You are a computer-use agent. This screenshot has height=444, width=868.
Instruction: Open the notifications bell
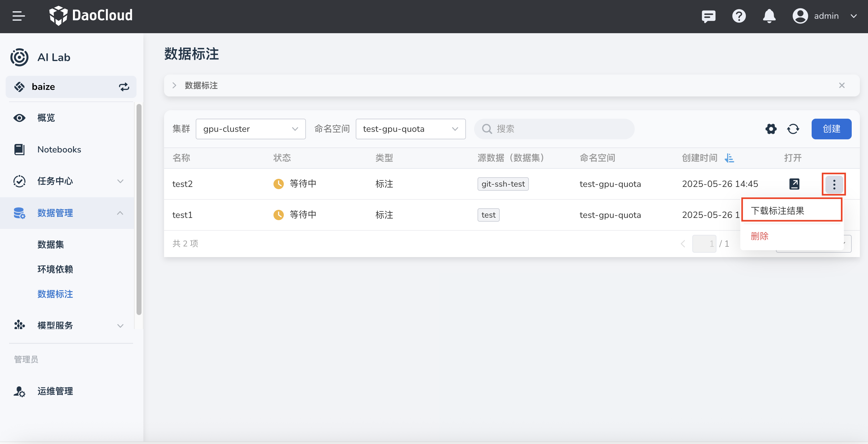coord(769,16)
